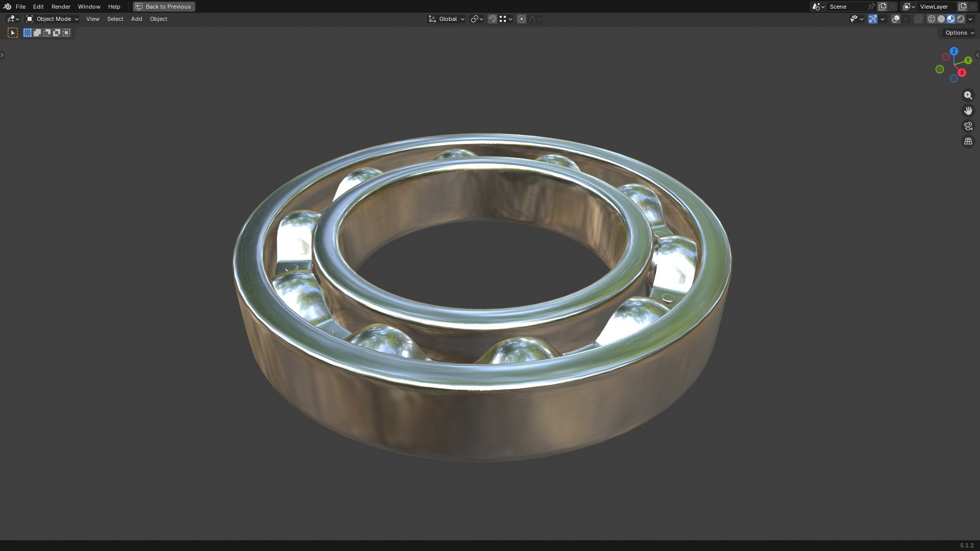Viewport: 980px width, 551px height.
Task: Open the Options dropdown
Action: (959, 33)
